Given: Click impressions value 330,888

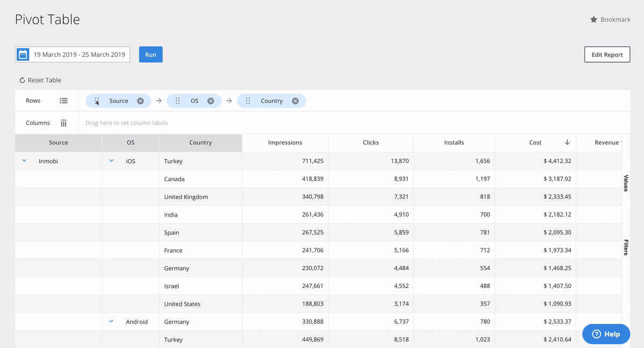Looking at the screenshot, I should click(x=312, y=322).
